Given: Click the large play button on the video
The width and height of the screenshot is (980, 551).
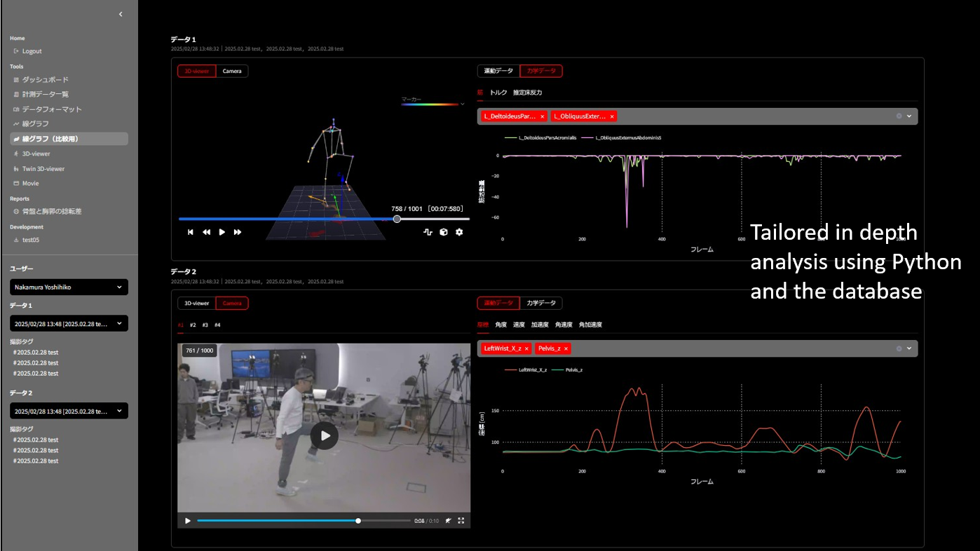Looking at the screenshot, I should click(325, 435).
